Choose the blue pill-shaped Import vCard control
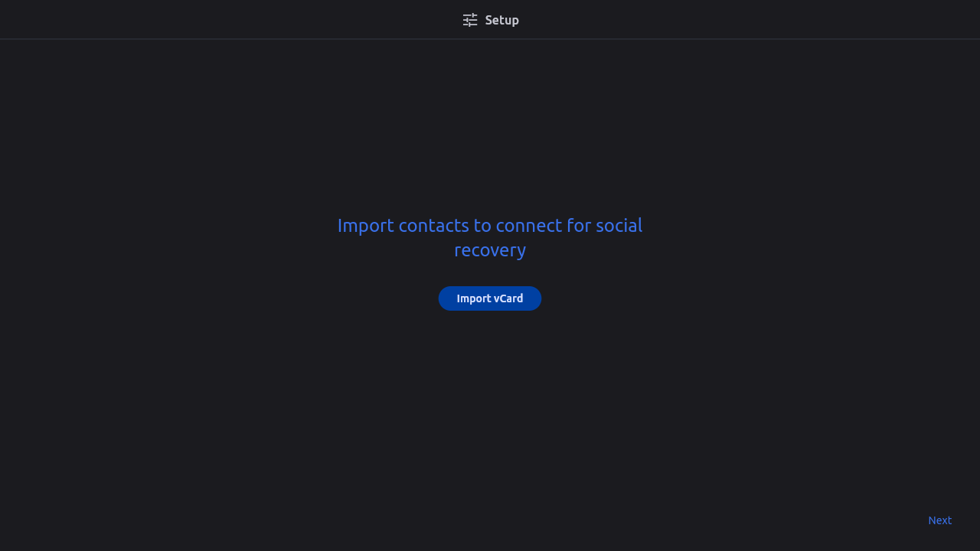The height and width of the screenshot is (551, 980). (x=490, y=298)
